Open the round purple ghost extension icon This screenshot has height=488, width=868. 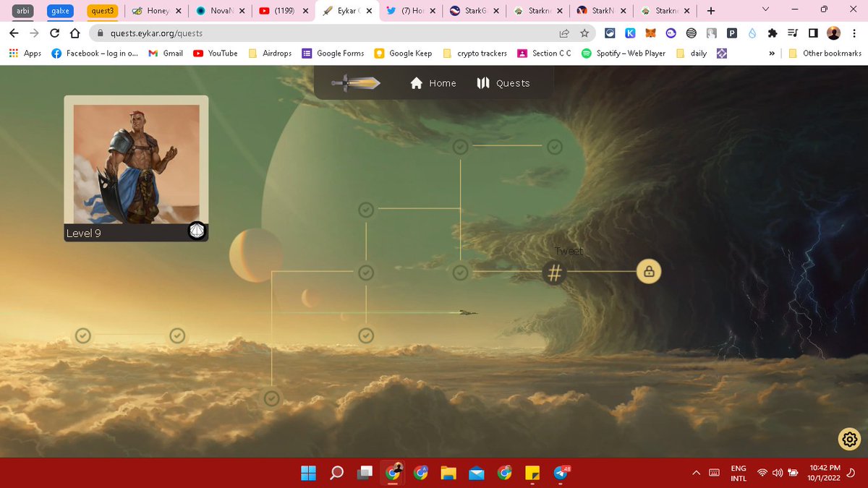click(671, 33)
